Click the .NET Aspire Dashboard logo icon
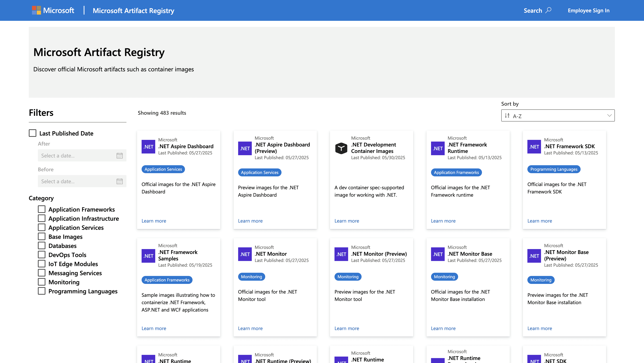 tap(148, 146)
